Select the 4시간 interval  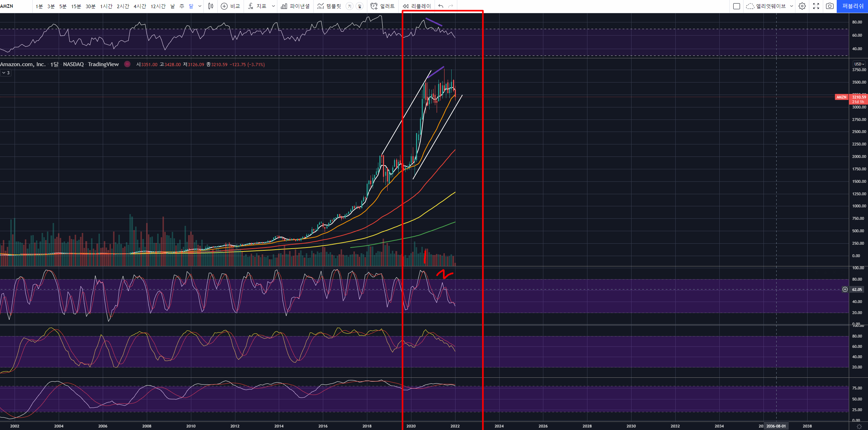[x=140, y=6]
